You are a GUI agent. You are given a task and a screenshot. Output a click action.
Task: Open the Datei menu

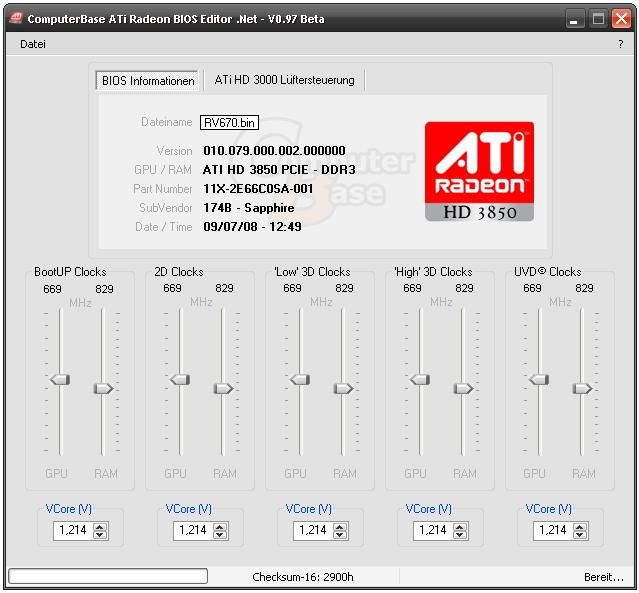tap(33, 44)
